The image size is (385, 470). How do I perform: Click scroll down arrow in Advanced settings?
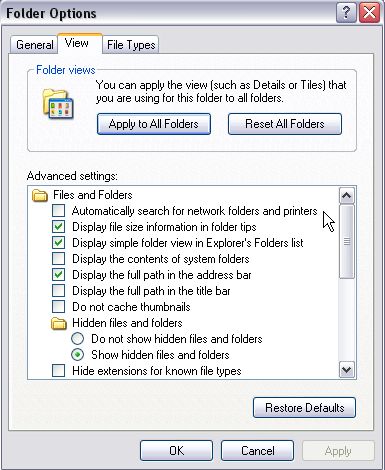pyautogui.click(x=347, y=370)
